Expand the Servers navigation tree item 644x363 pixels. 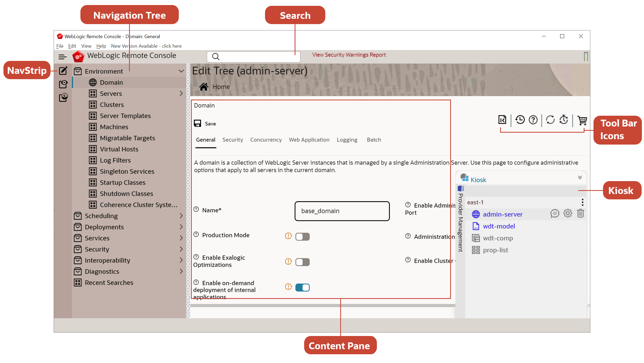click(x=180, y=93)
